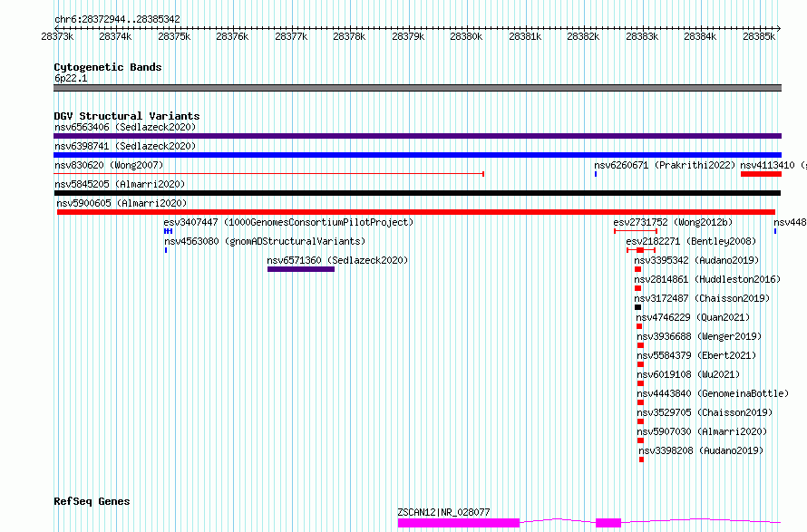Select the black nsv3172487 variant square
This screenshot has width=807, height=532.
[637, 307]
